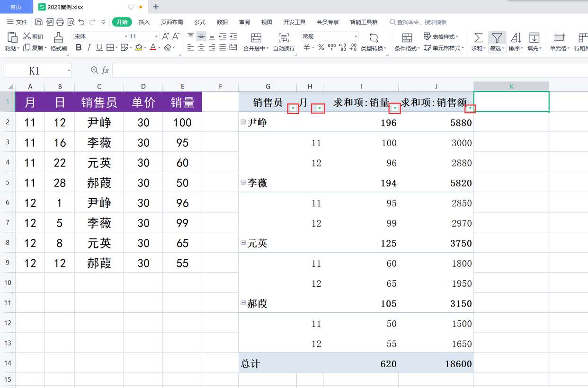Apply the percent style format
Viewport: 588px width, 388px height.
[321, 47]
